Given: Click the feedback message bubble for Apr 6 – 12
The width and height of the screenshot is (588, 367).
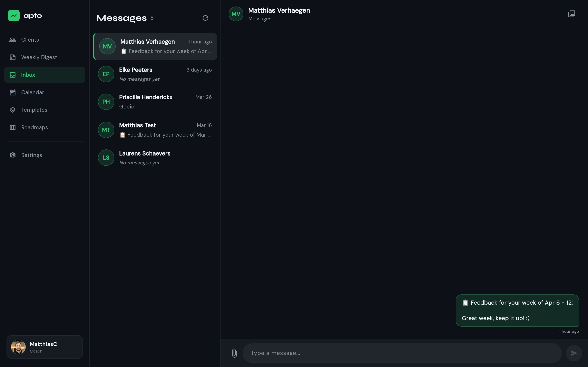Looking at the screenshot, I should pos(517,311).
